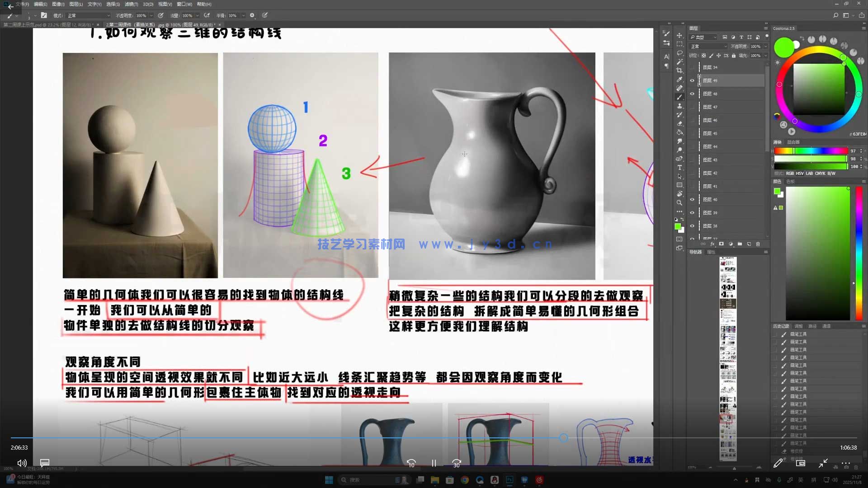Pause the video playback
868x488 pixels.
tap(434, 463)
